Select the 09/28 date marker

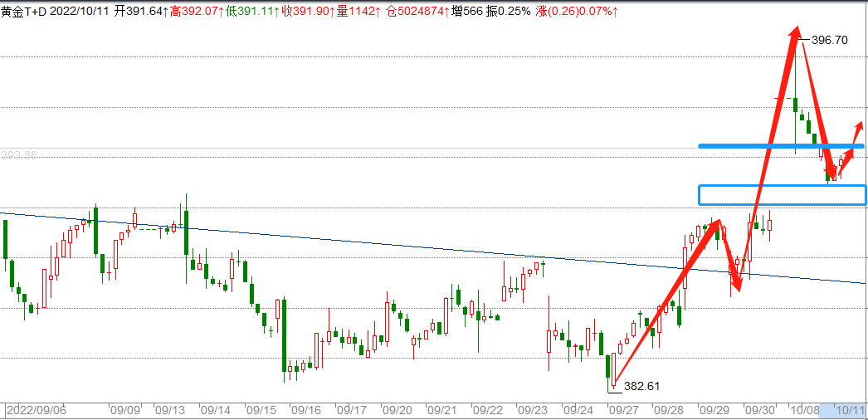669,411
